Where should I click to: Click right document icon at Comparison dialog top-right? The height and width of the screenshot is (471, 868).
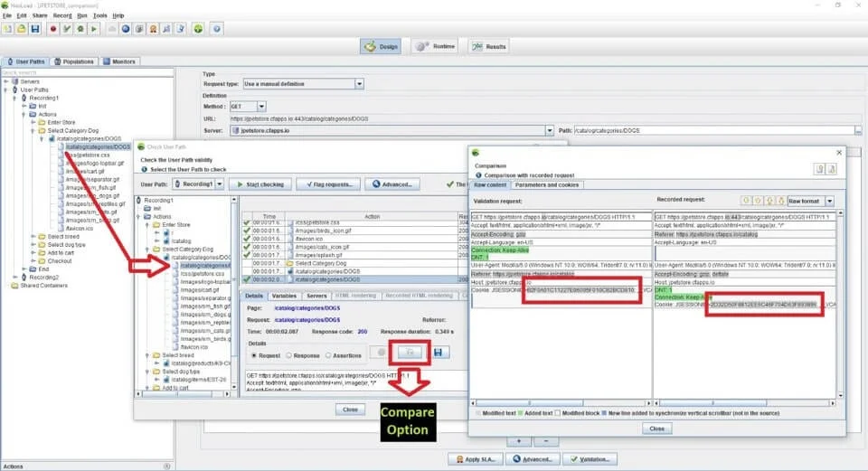[x=832, y=169]
